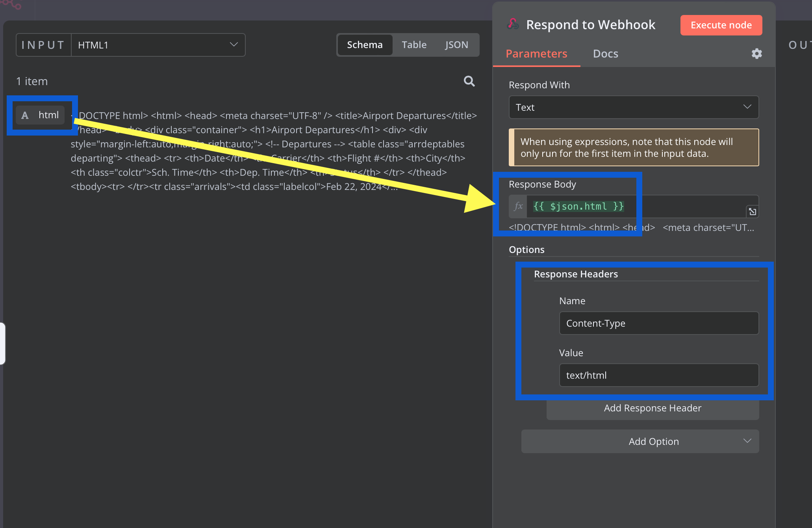Image resolution: width=812 pixels, height=528 pixels.
Task: Click the expand/resize icon in Response Body
Action: (x=752, y=211)
